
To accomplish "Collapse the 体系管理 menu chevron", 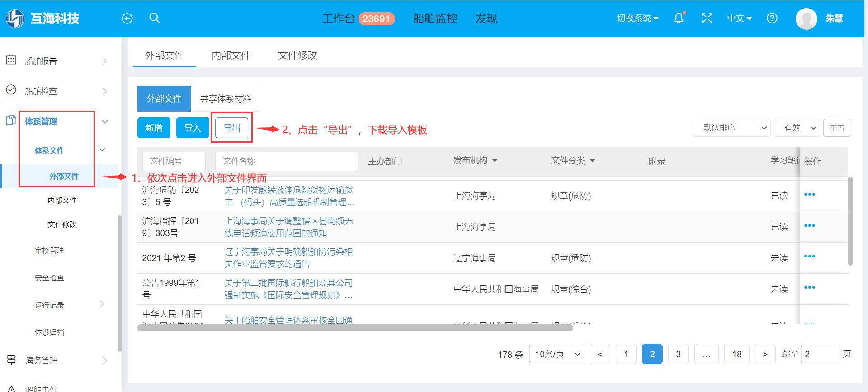I will click(x=105, y=121).
